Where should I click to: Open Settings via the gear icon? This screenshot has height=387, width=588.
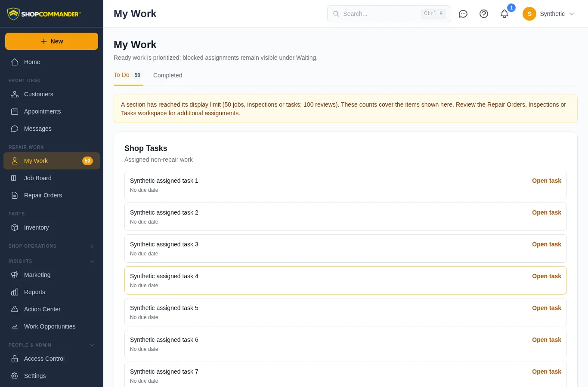coord(15,376)
